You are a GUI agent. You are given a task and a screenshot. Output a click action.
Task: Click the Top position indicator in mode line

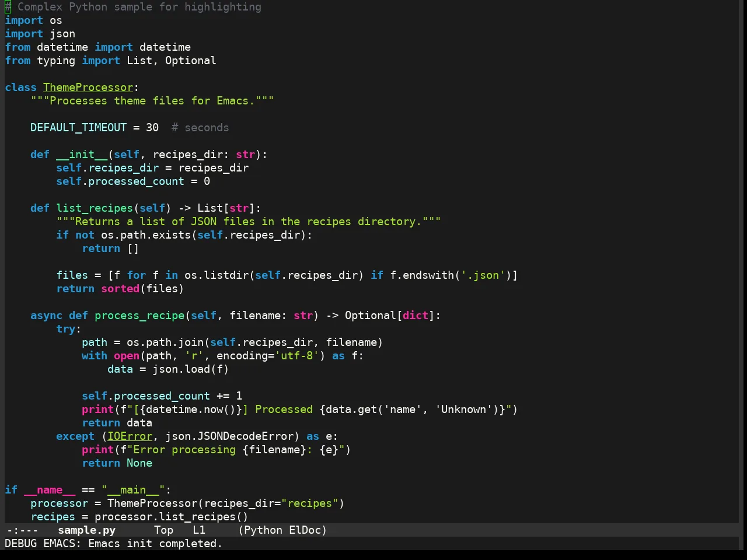[x=163, y=530]
